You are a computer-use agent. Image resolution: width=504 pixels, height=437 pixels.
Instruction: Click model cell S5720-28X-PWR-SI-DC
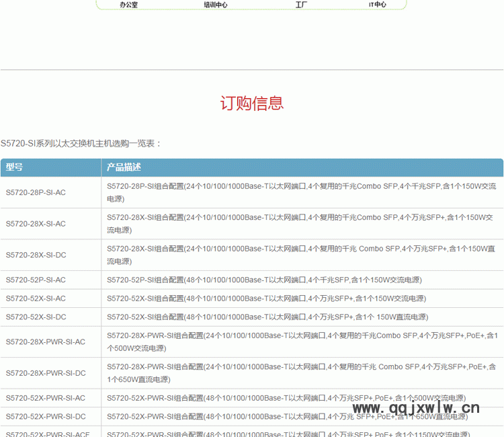46,373
